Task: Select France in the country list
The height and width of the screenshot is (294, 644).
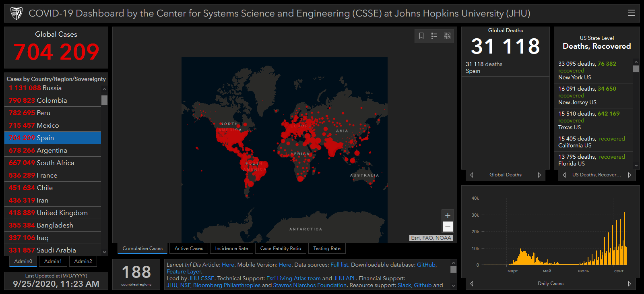Action: pyautogui.click(x=53, y=175)
